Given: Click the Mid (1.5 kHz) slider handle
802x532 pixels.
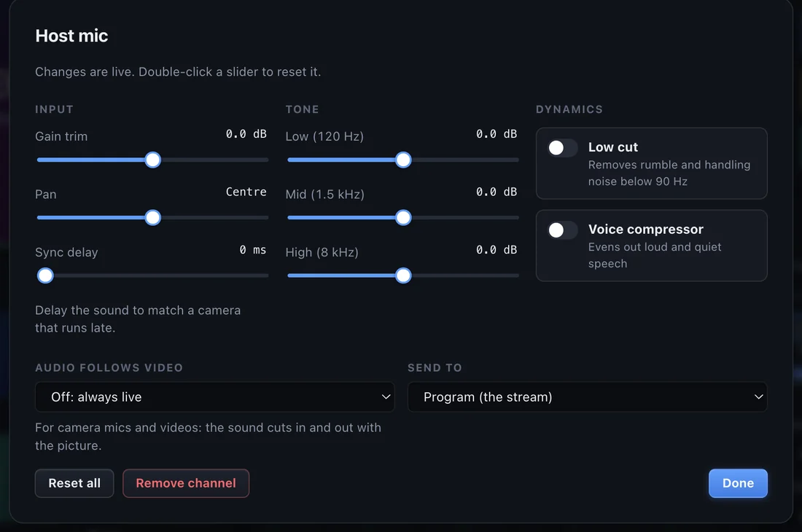Looking at the screenshot, I should pyautogui.click(x=403, y=218).
